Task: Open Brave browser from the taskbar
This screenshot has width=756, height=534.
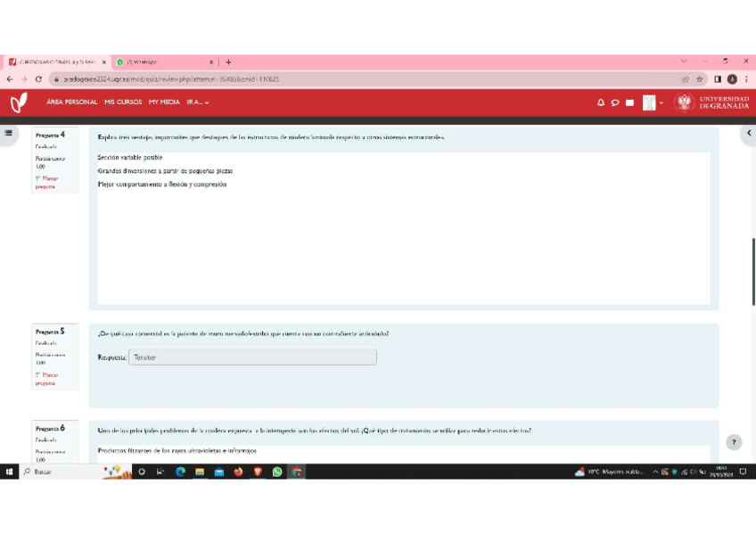Action: pyautogui.click(x=258, y=472)
